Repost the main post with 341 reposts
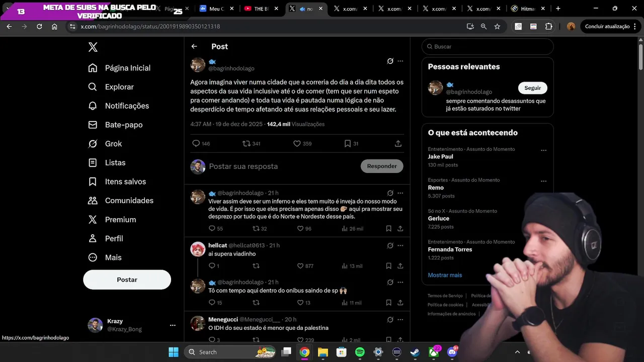Viewport: 644px width, 362px height. 247,144
